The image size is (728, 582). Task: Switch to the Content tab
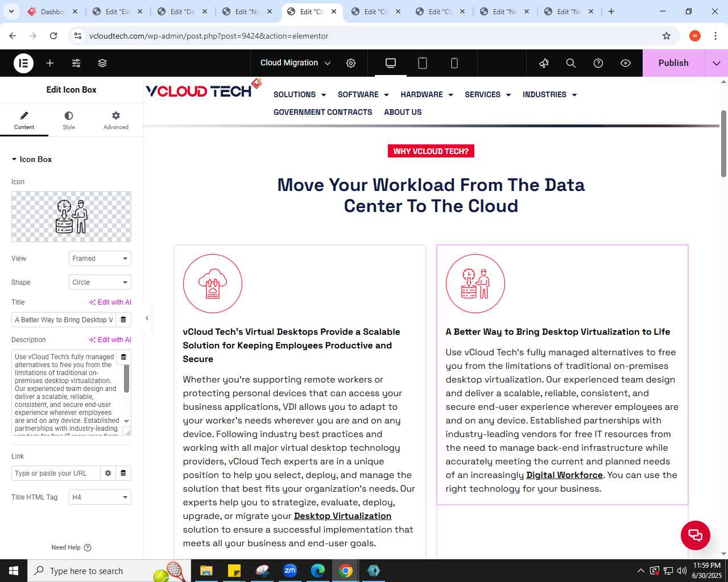(24, 120)
